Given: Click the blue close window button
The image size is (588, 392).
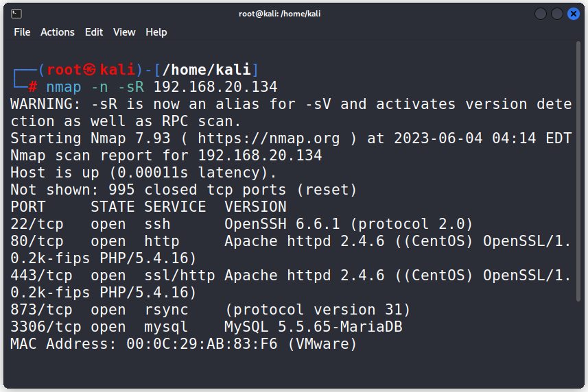Looking at the screenshot, I should (x=574, y=14).
